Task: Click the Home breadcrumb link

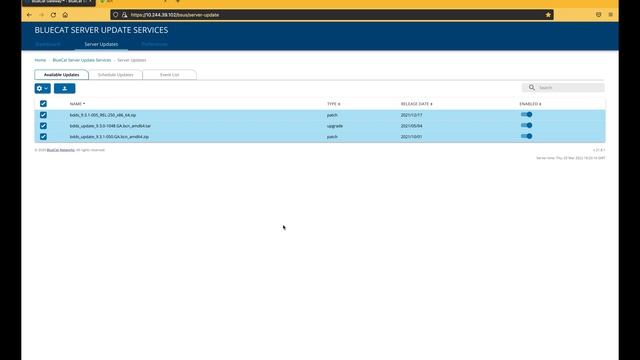Action: pyautogui.click(x=40, y=60)
